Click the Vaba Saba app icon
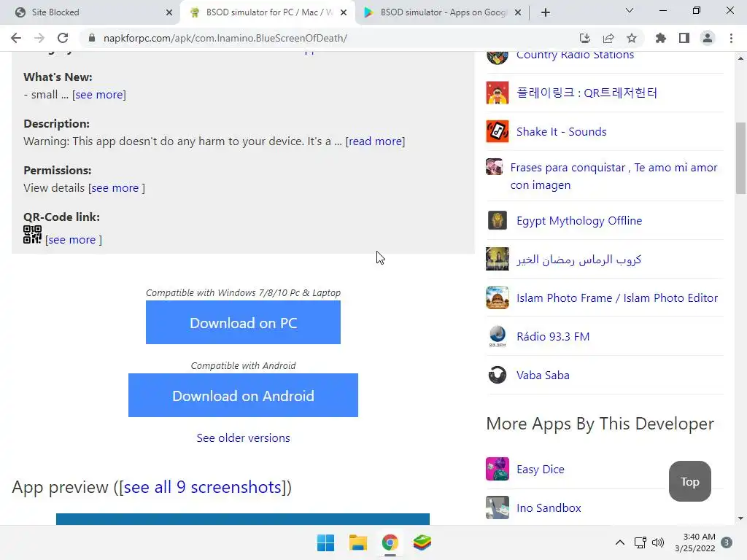The height and width of the screenshot is (560, 747). 498,375
